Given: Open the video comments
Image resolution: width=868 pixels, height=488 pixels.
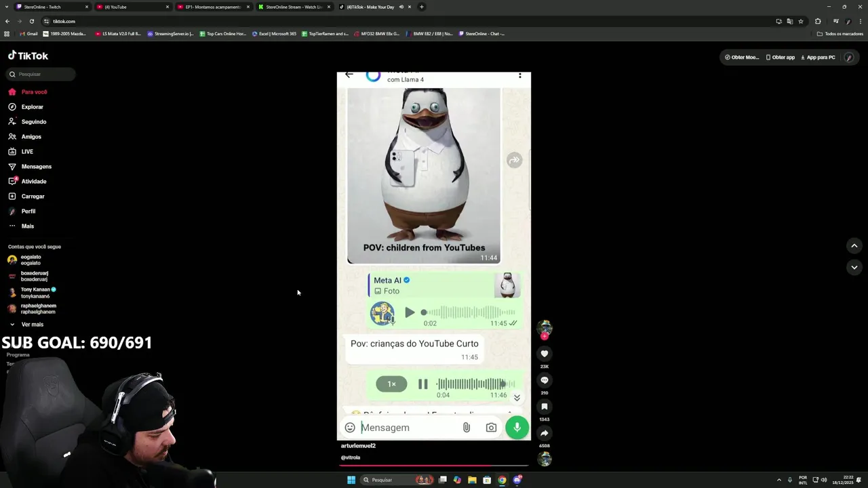Looking at the screenshot, I should (544, 380).
